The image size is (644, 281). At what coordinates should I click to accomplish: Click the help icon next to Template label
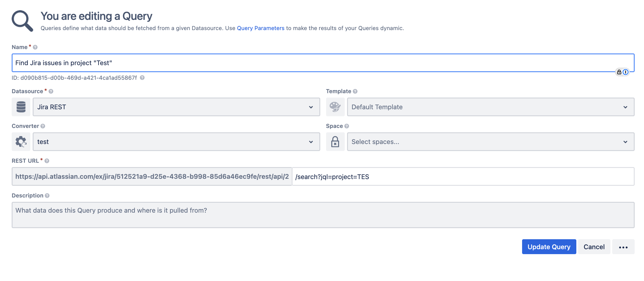[x=355, y=91]
